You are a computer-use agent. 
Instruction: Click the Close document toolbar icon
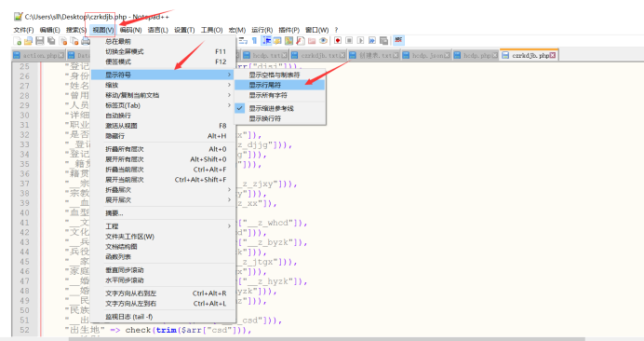coord(63,41)
